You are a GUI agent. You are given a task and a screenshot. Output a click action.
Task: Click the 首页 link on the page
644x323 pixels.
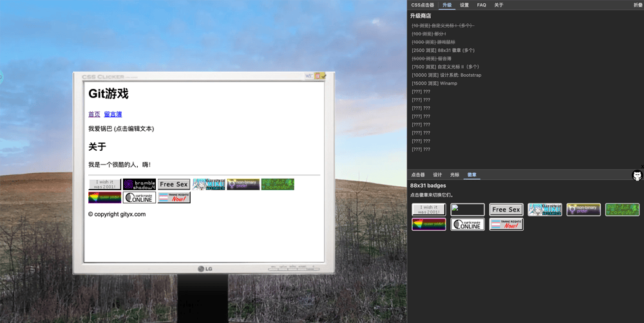click(94, 115)
